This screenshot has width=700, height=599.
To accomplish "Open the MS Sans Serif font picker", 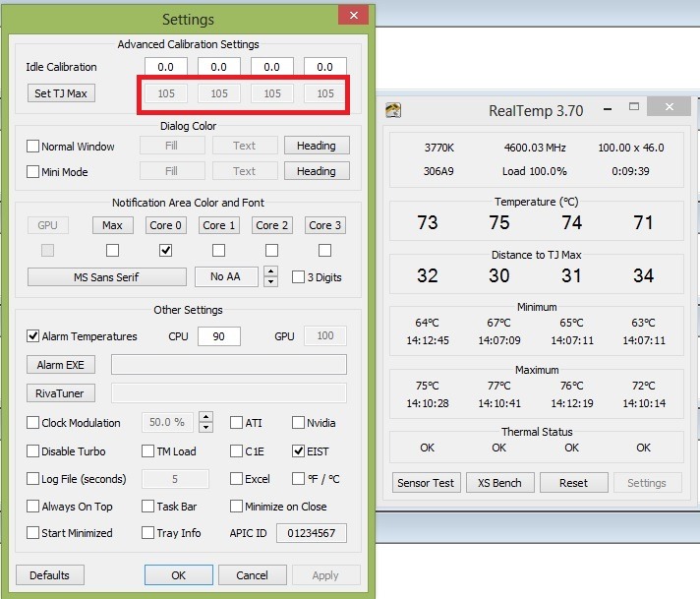I will tap(107, 277).
